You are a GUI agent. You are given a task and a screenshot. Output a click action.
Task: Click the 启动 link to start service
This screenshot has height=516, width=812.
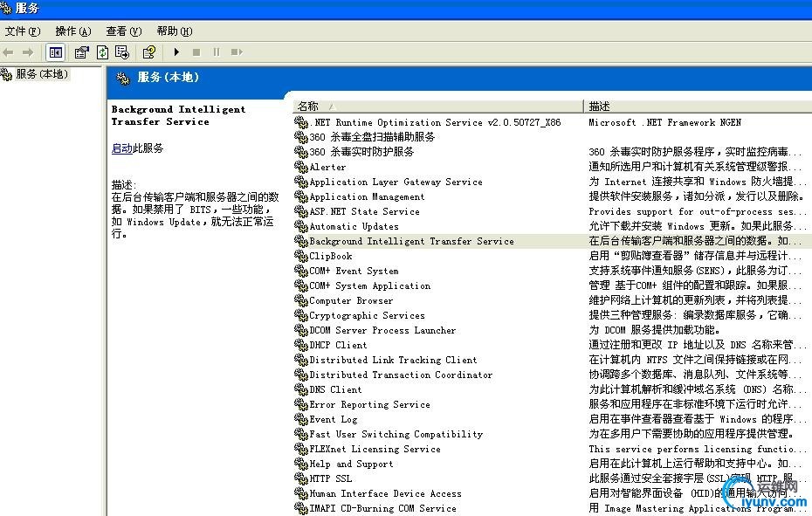[x=121, y=148]
